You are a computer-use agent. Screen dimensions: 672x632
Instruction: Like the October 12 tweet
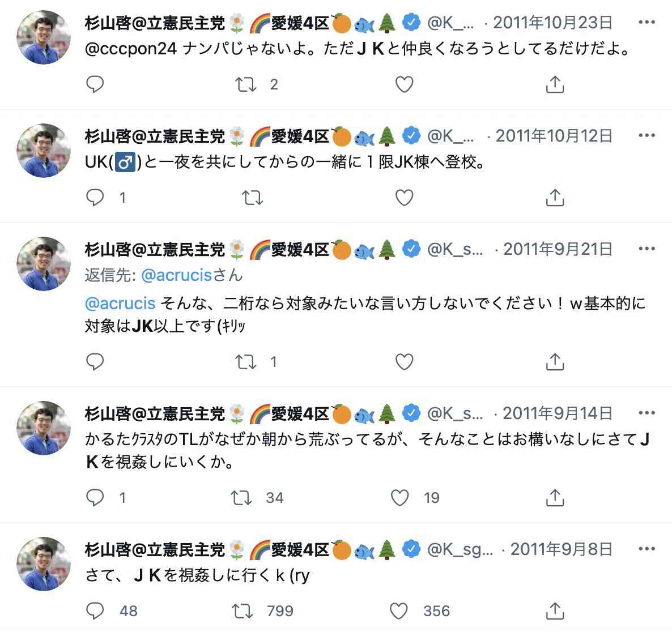click(404, 198)
